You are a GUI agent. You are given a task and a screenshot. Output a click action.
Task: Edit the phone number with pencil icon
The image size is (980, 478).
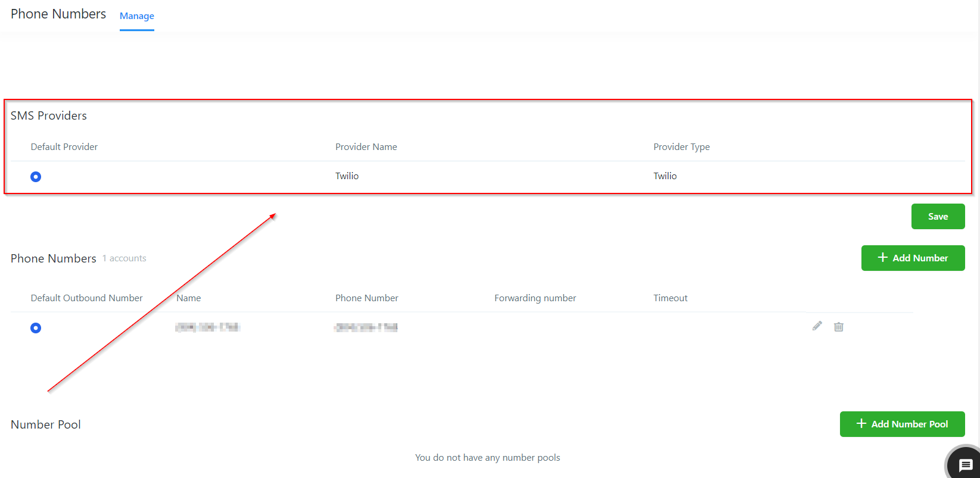click(x=817, y=326)
